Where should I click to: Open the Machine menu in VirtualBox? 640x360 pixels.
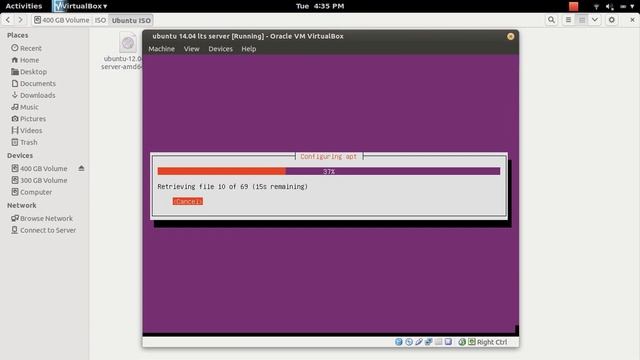(x=162, y=49)
